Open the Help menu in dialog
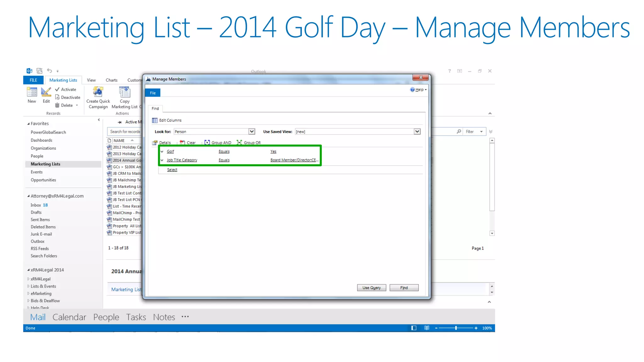This screenshot has width=644, height=362. (419, 90)
